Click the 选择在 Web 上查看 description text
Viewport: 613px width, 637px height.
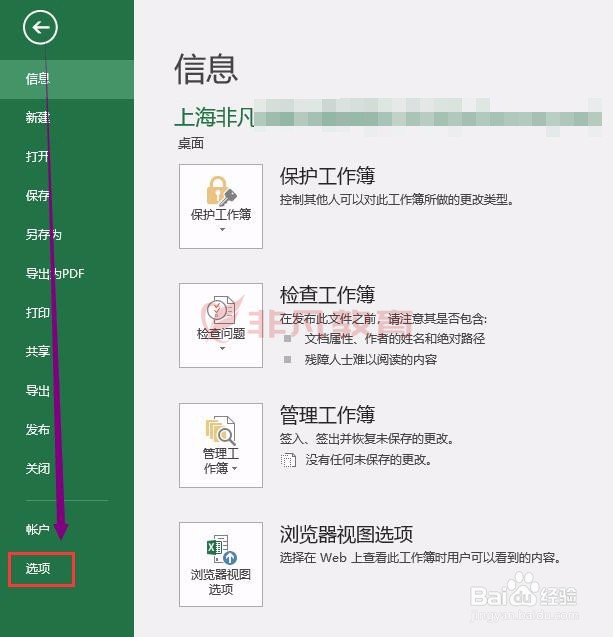pos(420,558)
